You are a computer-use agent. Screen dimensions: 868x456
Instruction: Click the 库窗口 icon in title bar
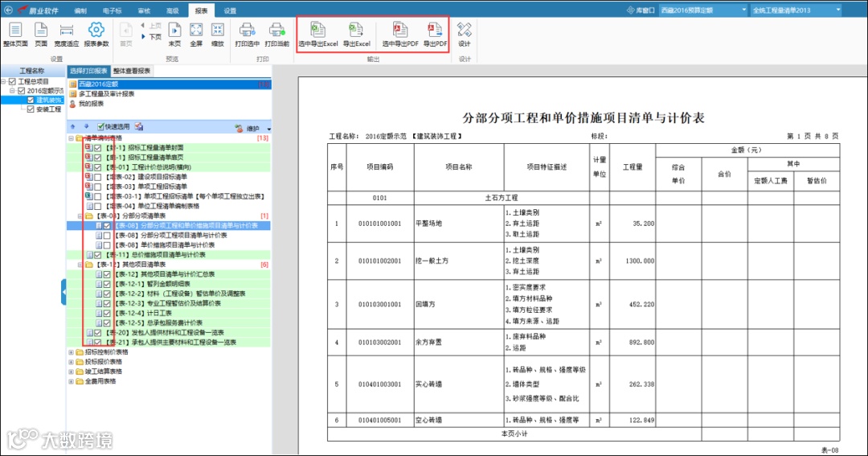pos(631,10)
